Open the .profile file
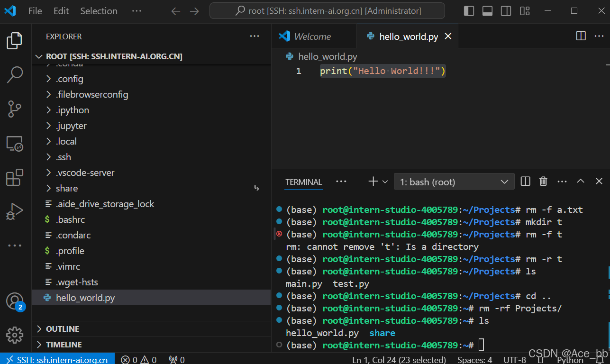The image size is (610, 364). click(x=151, y=251)
